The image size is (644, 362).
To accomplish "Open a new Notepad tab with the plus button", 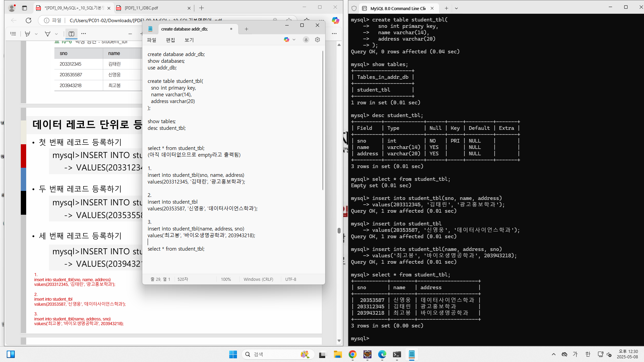I will point(247,29).
